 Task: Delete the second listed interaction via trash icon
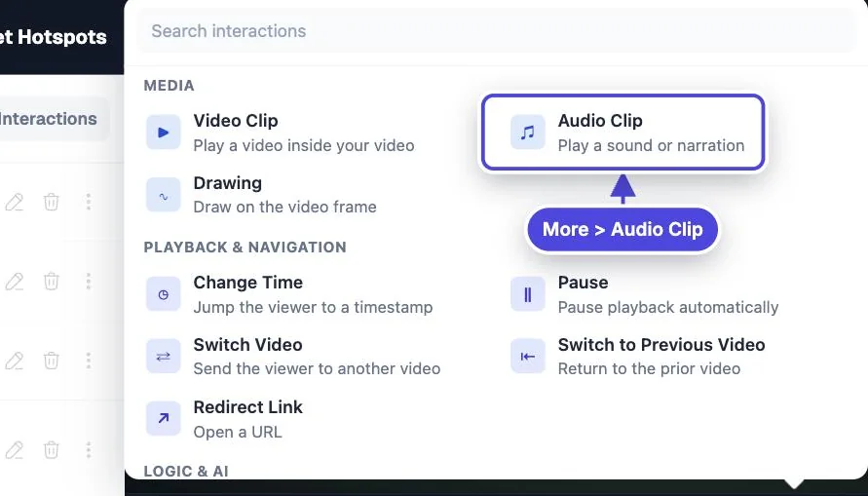pyautogui.click(x=51, y=282)
